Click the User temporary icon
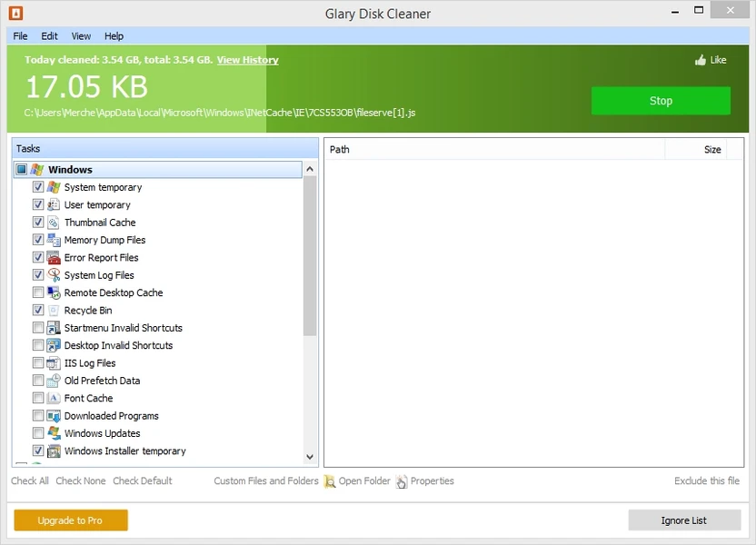Viewport: 756px width, 545px height. (x=54, y=204)
